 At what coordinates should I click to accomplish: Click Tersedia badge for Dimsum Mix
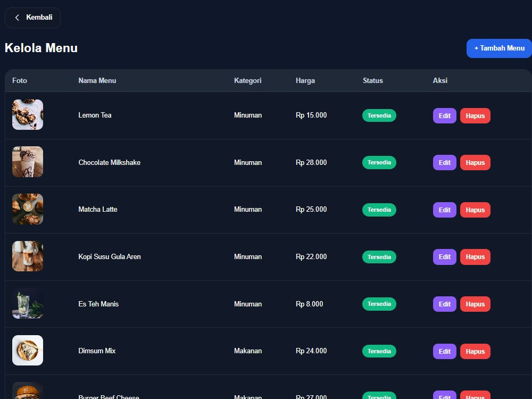pos(379,351)
